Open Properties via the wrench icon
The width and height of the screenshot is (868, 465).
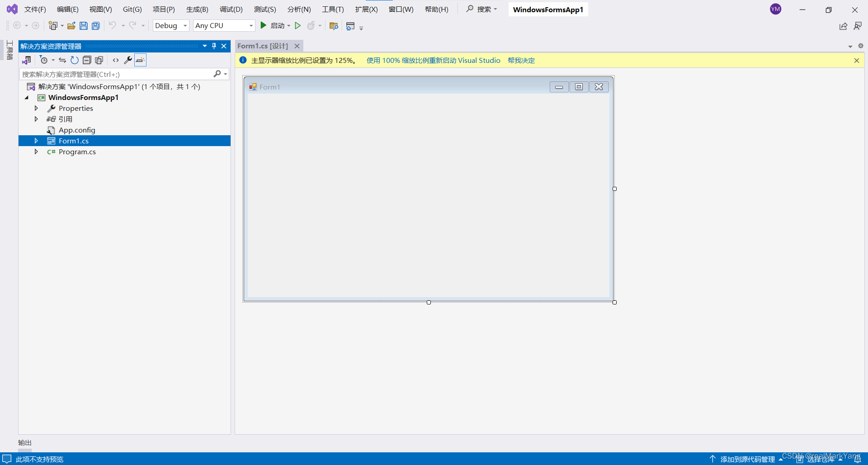(x=128, y=60)
